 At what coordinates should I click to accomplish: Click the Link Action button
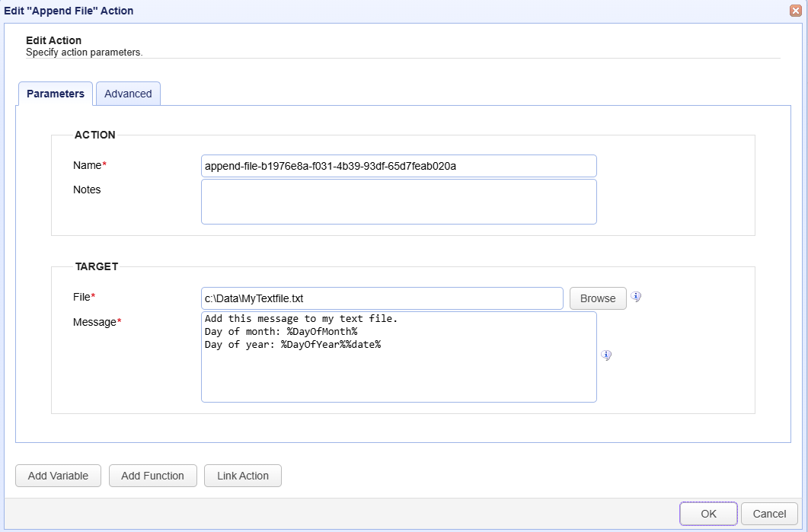[x=242, y=476]
